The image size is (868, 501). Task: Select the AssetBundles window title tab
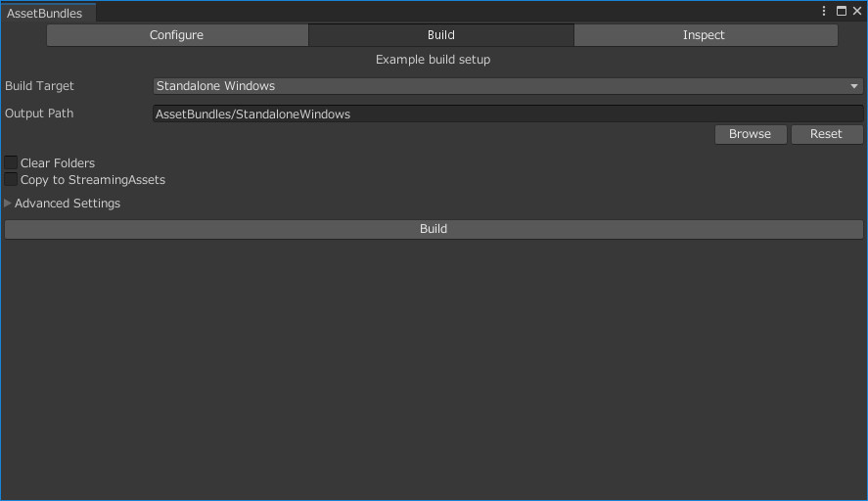pyautogui.click(x=45, y=13)
